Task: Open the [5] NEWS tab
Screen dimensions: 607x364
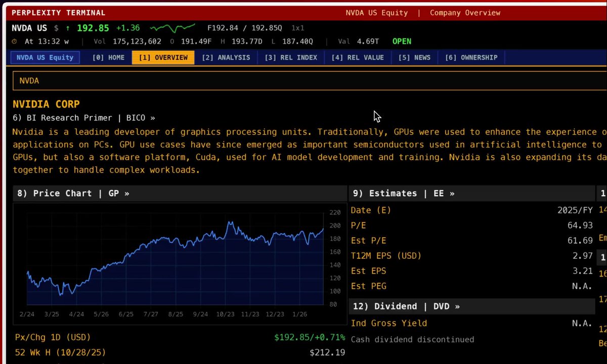Action: click(x=414, y=58)
